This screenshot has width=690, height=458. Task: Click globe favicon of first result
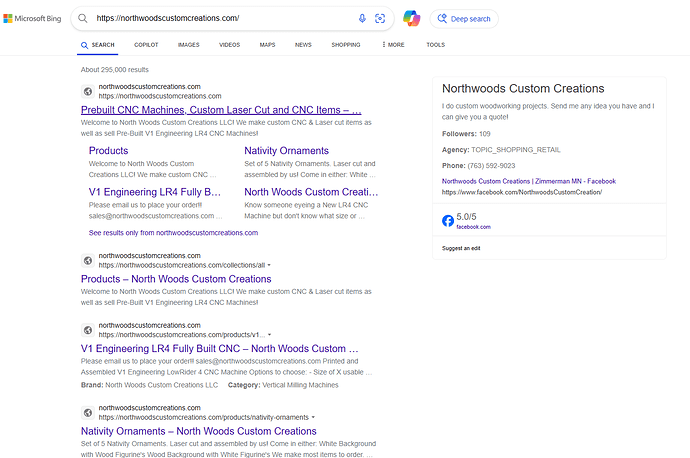click(x=88, y=92)
